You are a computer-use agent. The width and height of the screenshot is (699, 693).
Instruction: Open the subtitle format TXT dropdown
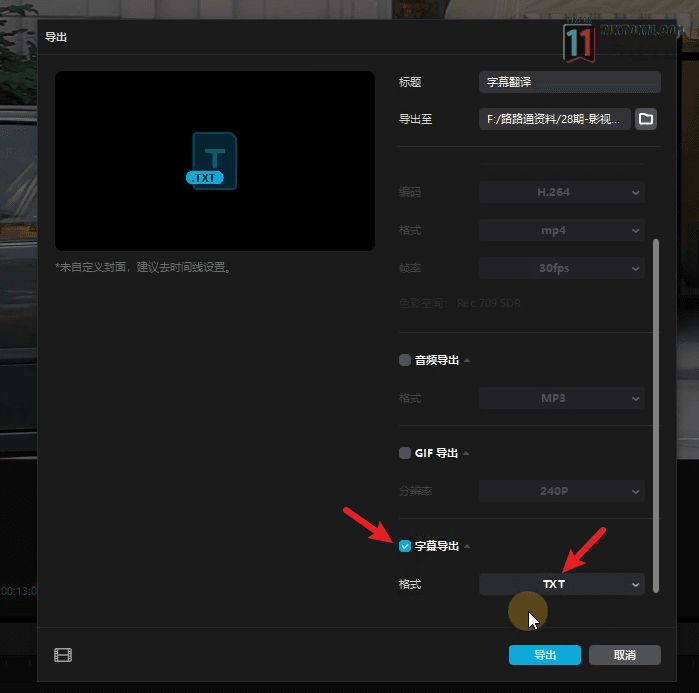click(x=561, y=584)
